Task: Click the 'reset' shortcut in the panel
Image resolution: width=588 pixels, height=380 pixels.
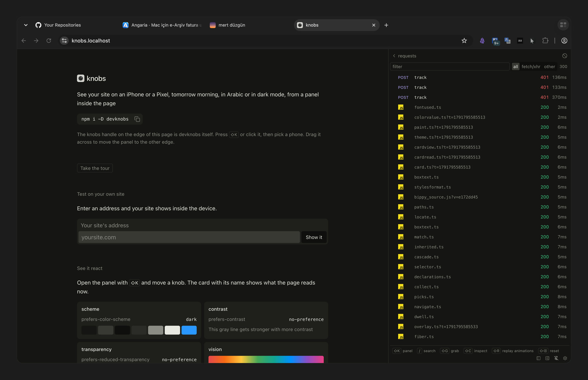Action: pos(549,351)
